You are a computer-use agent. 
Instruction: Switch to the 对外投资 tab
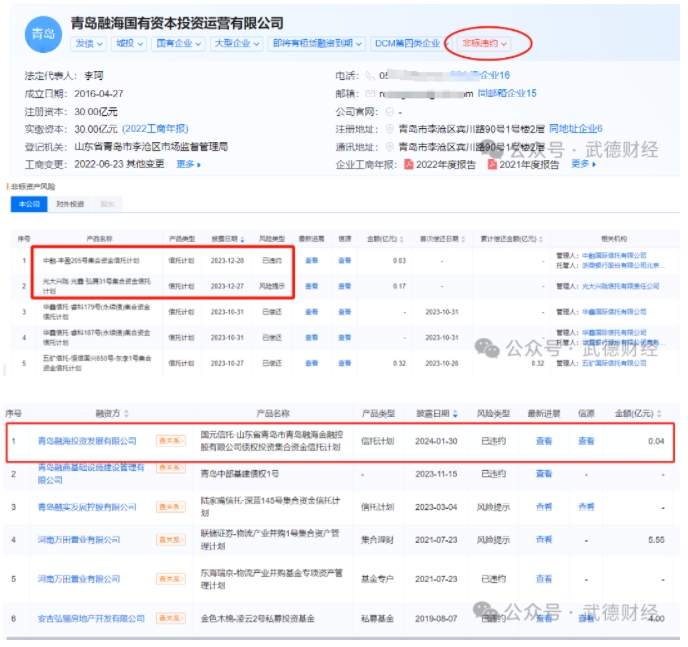point(70,203)
